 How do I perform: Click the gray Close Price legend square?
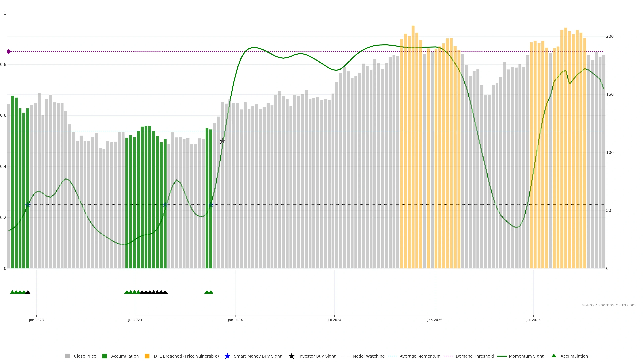coord(67,356)
